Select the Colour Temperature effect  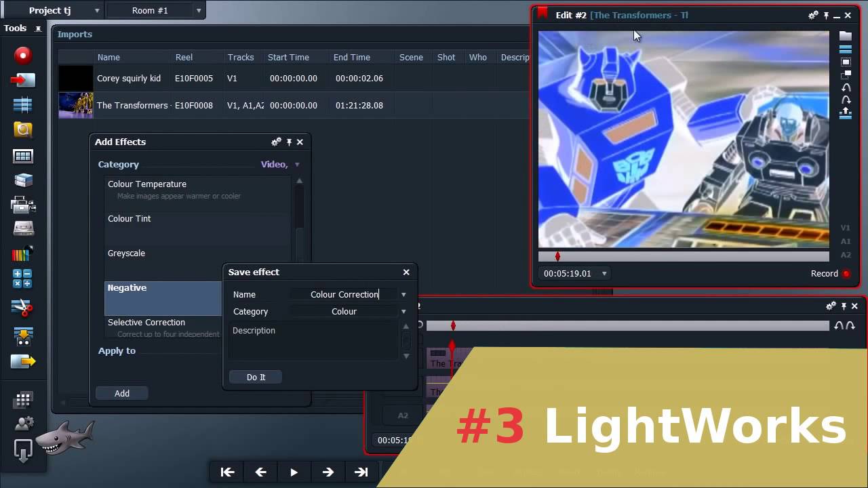199,190
